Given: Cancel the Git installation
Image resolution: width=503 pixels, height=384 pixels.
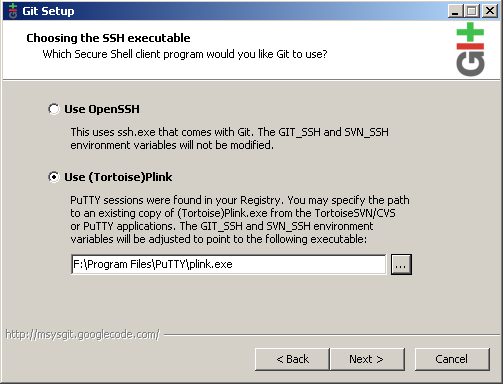Looking at the screenshot, I should 452,359.
